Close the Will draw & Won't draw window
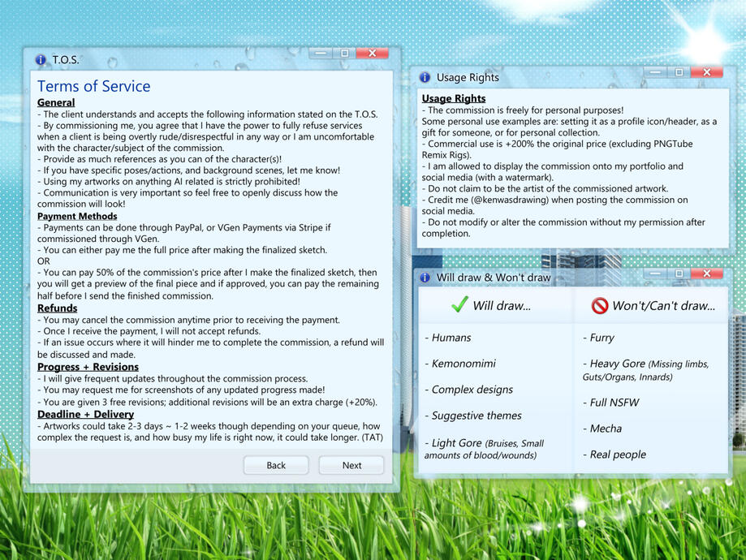The image size is (746, 560). coord(706,274)
